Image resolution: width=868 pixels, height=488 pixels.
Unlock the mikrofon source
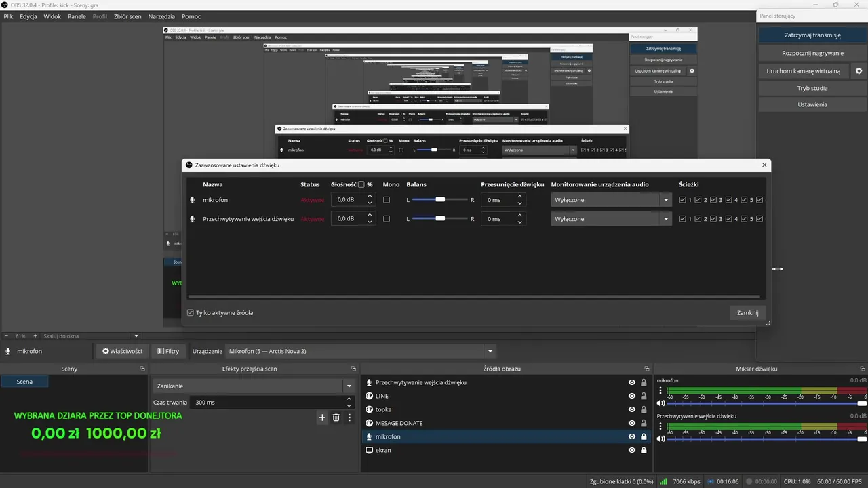644,436
